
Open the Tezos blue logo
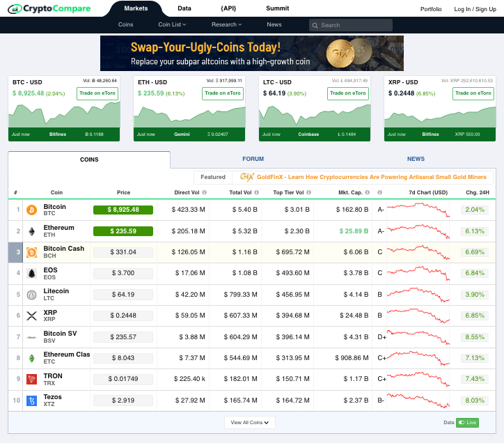pyautogui.click(x=31, y=401)
